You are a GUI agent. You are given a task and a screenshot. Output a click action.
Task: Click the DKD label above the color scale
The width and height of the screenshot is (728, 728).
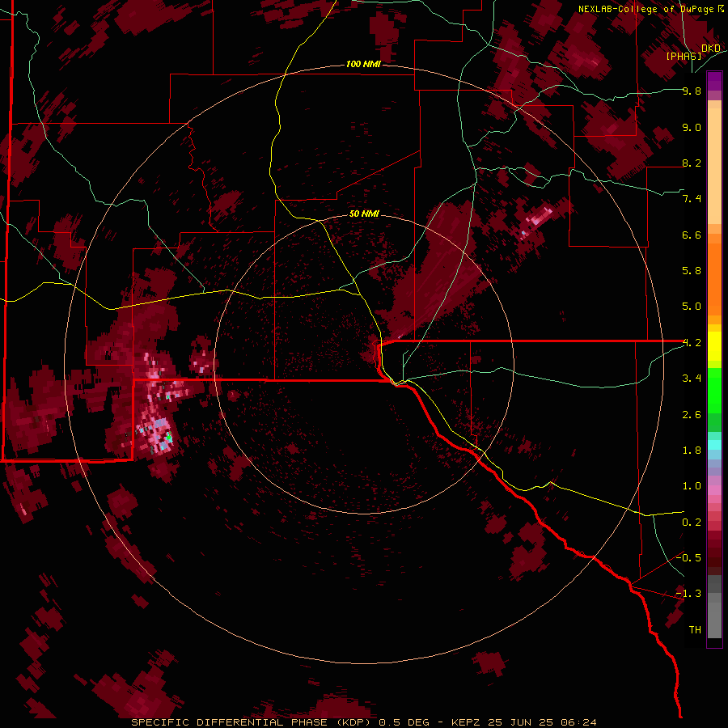coord(711,49)
